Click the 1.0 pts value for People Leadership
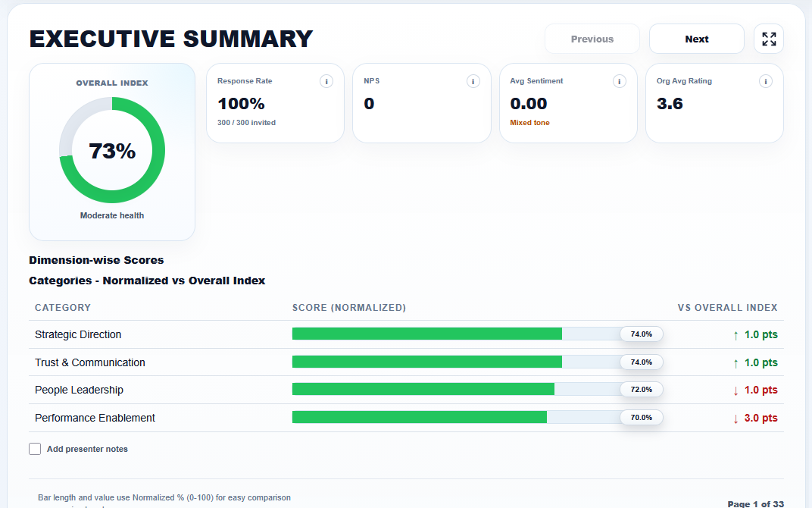This screenshot has width=812, height=508. [x=760, y=390]
